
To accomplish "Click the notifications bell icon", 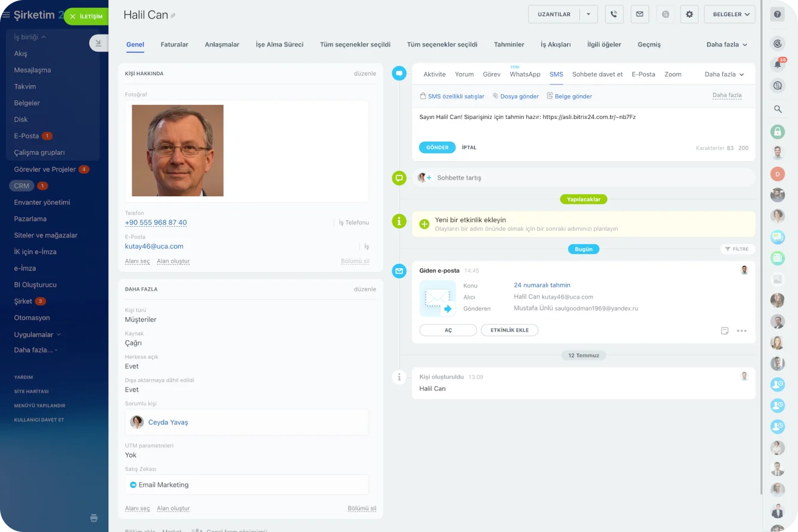I will tap(777, 64).
